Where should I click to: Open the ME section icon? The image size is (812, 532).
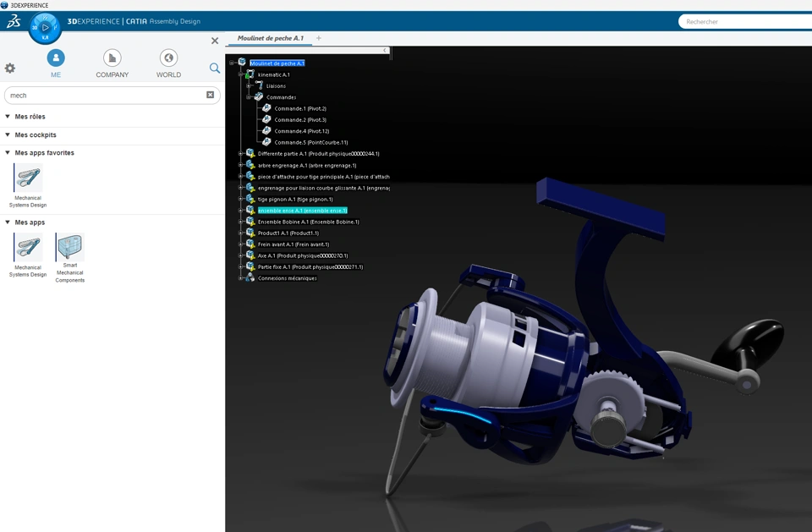[56, 58]
